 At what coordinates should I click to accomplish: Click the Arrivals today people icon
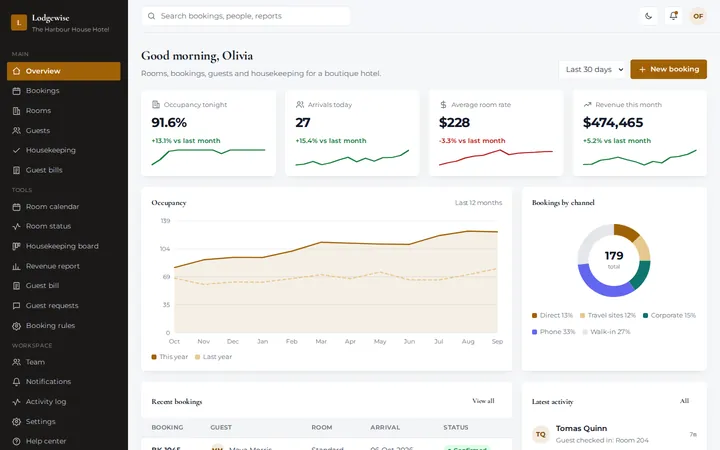(x=300, y=105)
